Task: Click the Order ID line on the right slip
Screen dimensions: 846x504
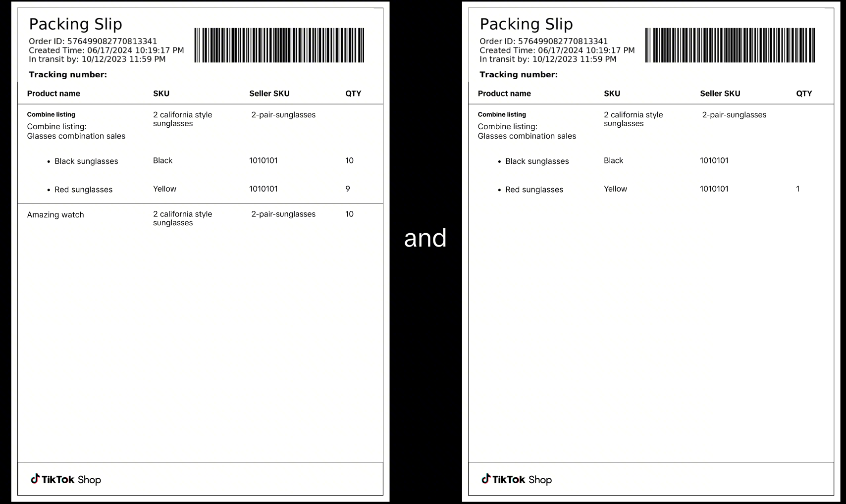Action: (543, 41)
